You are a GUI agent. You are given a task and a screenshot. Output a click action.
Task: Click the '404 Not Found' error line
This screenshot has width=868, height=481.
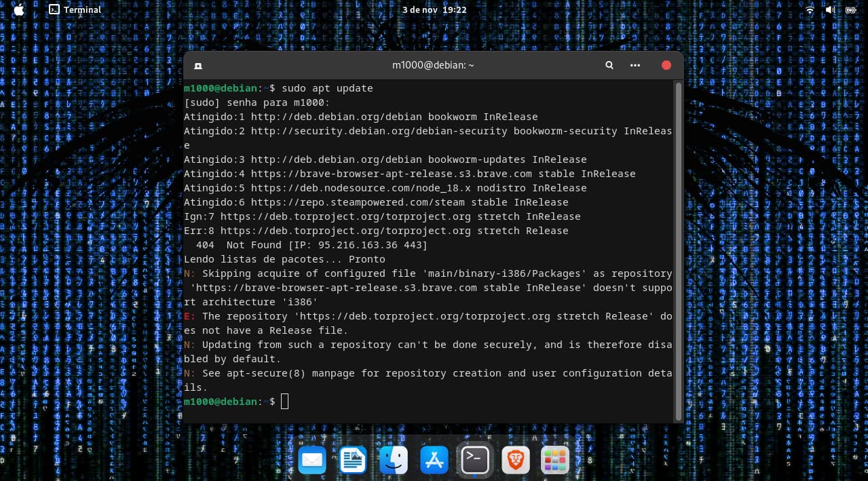[312, 245]
